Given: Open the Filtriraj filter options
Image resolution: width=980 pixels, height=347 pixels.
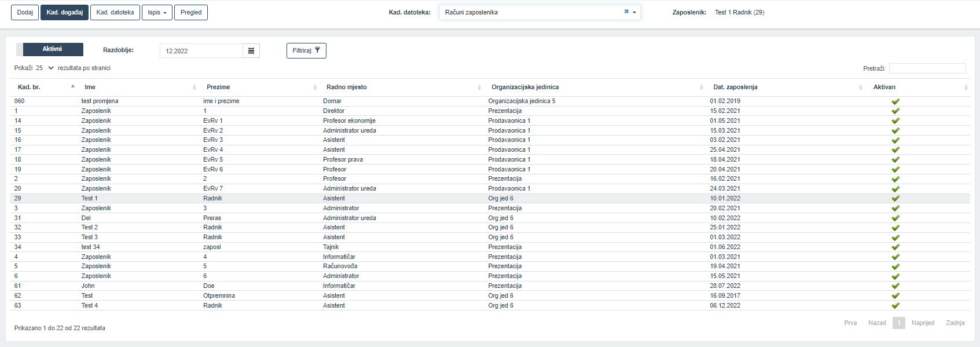Looking at the screenshot, I should pos(306,50).
